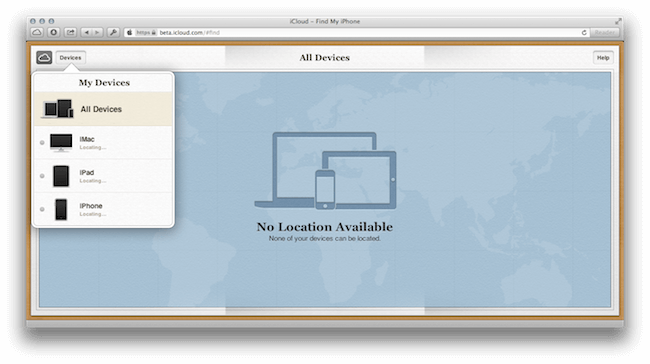This screenshot has height=364, width=650.
Task: Click the Reader button in address bar
Action: click(604, 32)
